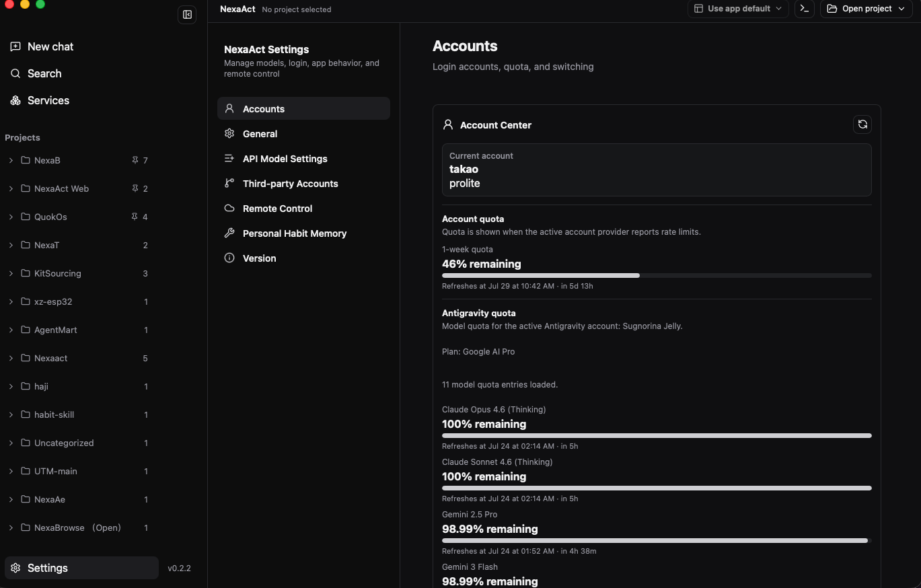Click the haji folder icon
921x588 pixels.
pos(26,386)
